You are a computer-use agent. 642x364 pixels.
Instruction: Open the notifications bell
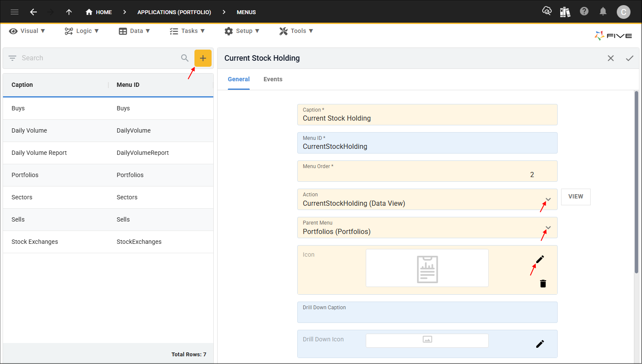point(603,11)
